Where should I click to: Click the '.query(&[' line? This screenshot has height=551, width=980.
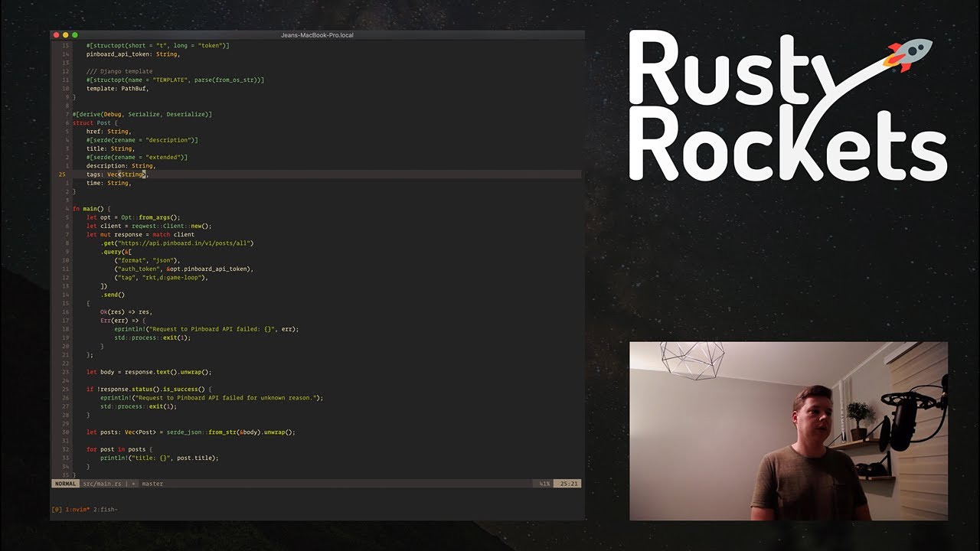(116, 252)
